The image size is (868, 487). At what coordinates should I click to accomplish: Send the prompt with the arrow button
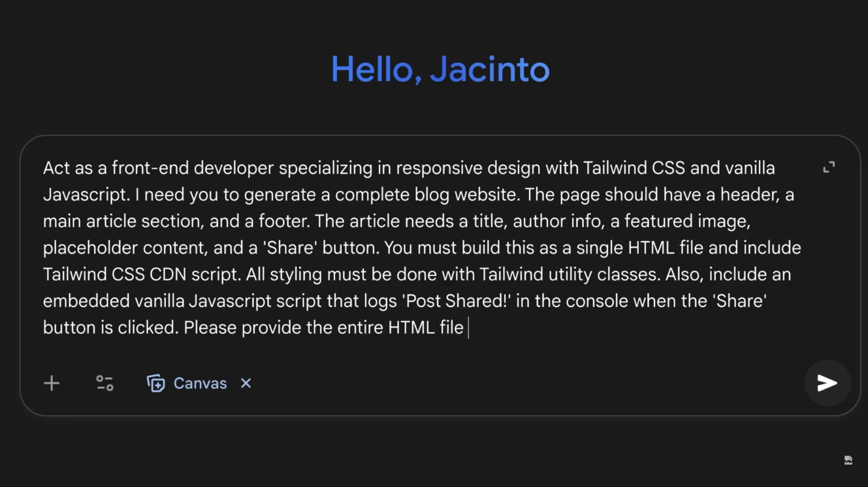[x=827, y=383]
